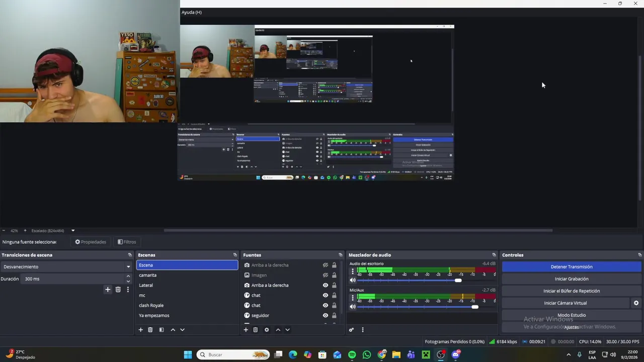Undock the Mezclador de audio panel

tap(494, 255)
